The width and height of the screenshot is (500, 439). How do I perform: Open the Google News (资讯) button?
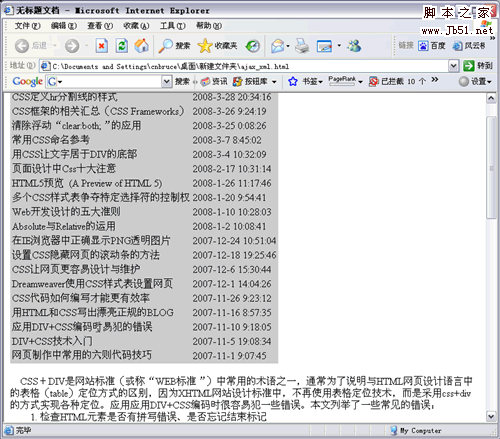pos(214,81)
